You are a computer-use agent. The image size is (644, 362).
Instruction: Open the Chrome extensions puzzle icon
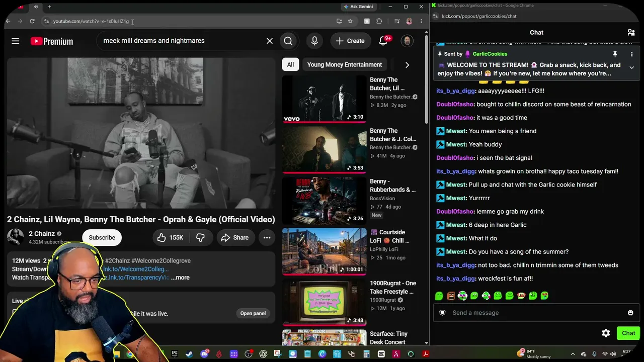379,21
